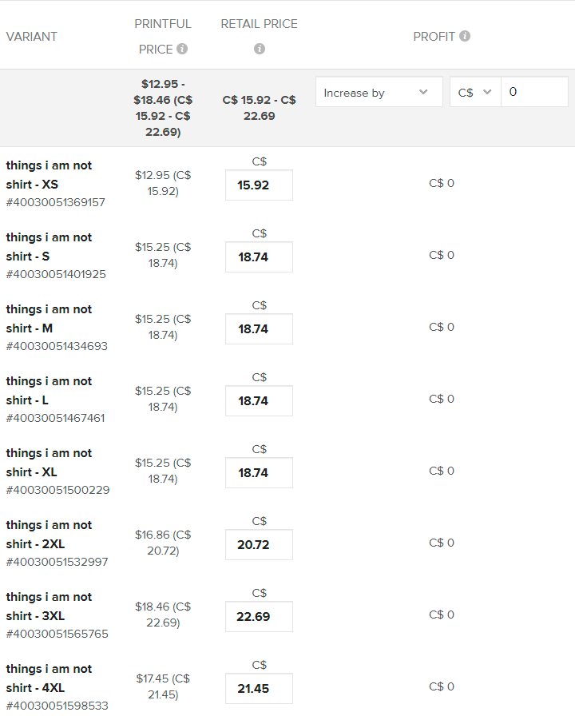Click the Printful Price info icon

pyautogui.click(x=182, y=49)
